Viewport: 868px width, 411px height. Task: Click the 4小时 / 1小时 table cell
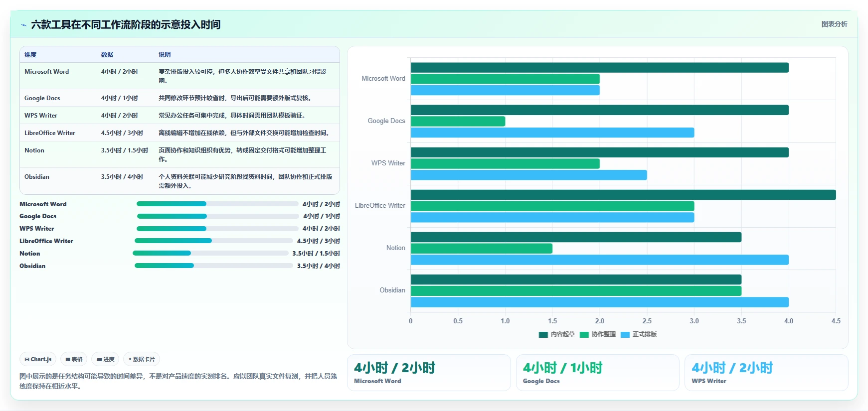pyautogui.click(x=120, y=98)
